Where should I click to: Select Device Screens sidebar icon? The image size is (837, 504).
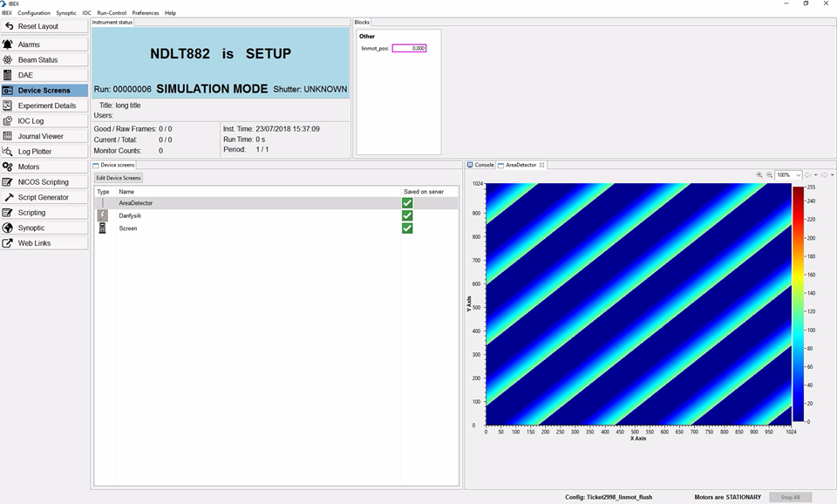coord(8,90)
